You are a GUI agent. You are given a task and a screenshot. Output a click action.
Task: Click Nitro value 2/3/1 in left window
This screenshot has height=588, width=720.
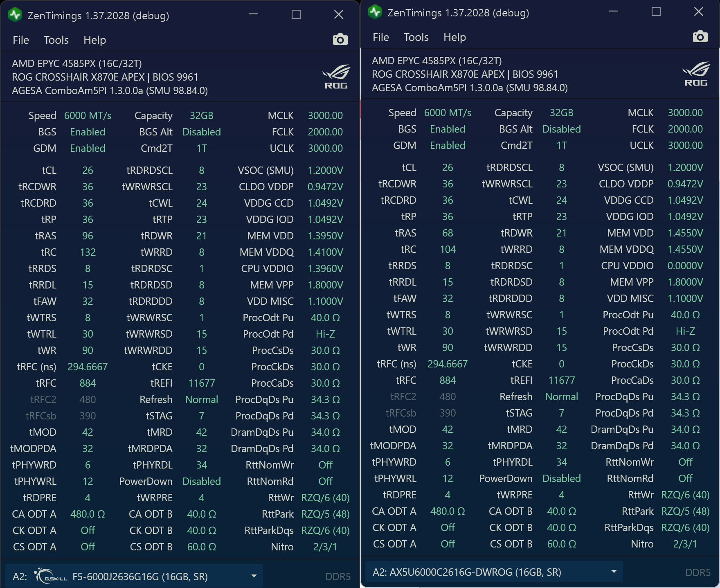pos(326,547)
